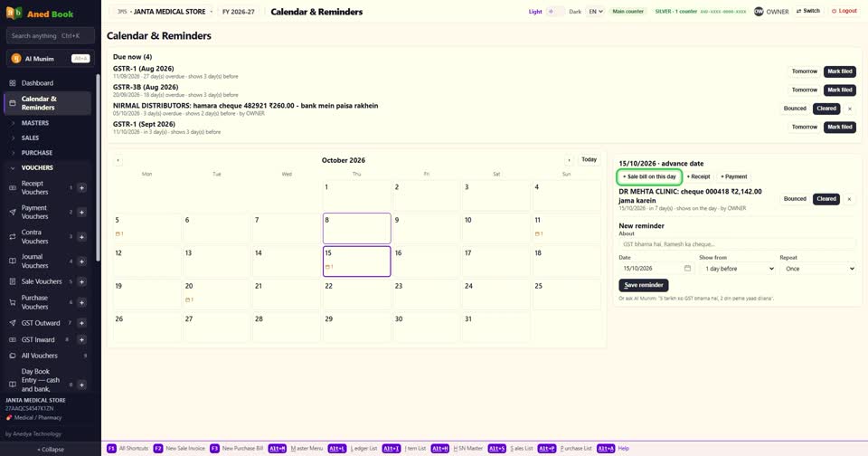Click Search anything field
Screen dimensions: 868x456
click(50, 35)
